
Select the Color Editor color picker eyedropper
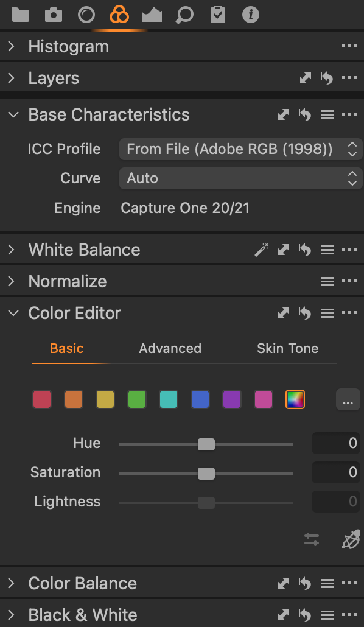pos(351,539)
